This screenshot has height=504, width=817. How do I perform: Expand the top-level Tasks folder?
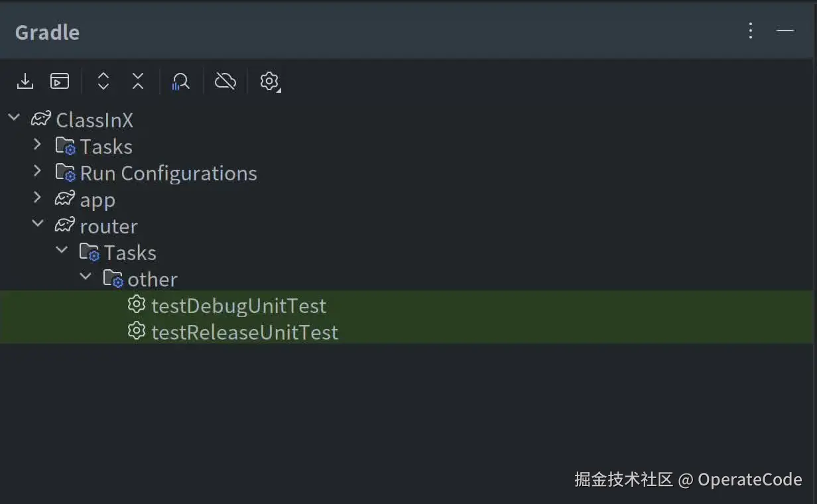tap(38, 145)
